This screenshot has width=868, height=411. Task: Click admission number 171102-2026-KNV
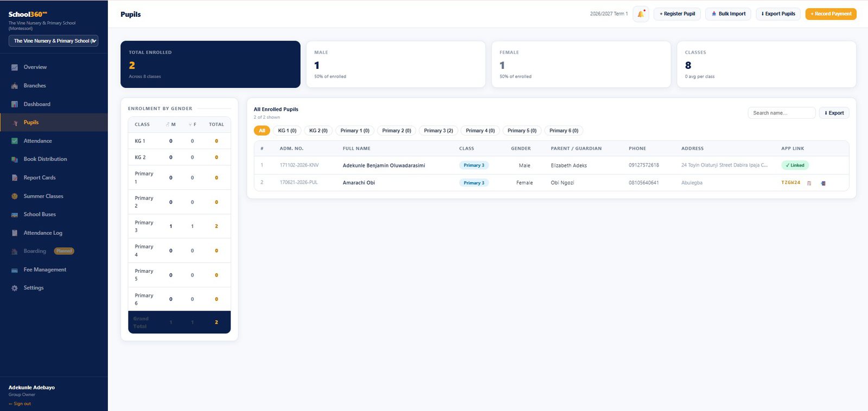click(299, 165)
